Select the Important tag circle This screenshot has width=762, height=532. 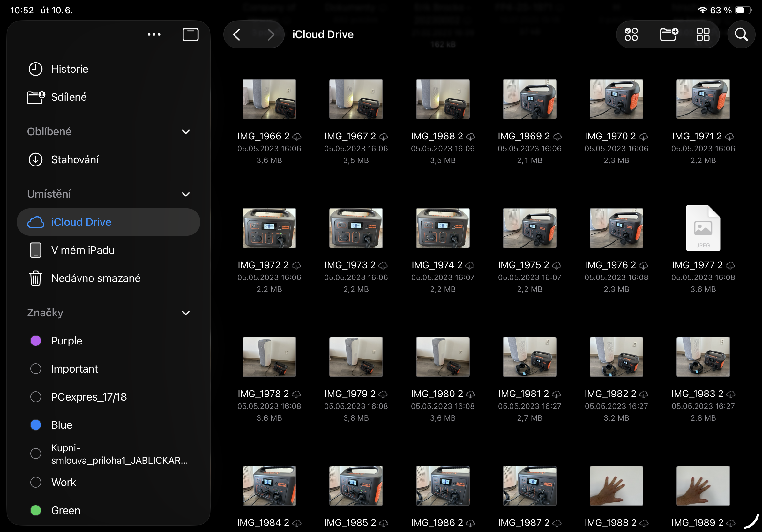pyautogui.click(x=35, y=369)
